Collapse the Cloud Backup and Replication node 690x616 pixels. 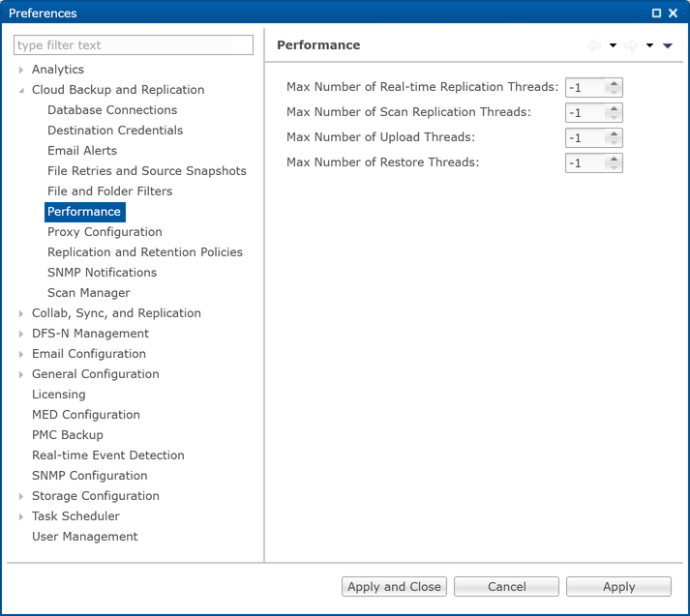pos(20,90)
